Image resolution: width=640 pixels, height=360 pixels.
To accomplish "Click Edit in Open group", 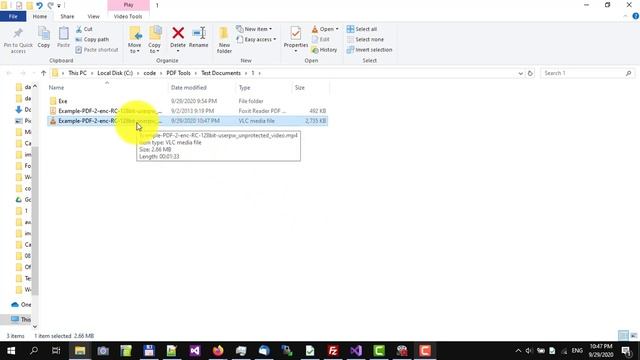I will 321,39.
